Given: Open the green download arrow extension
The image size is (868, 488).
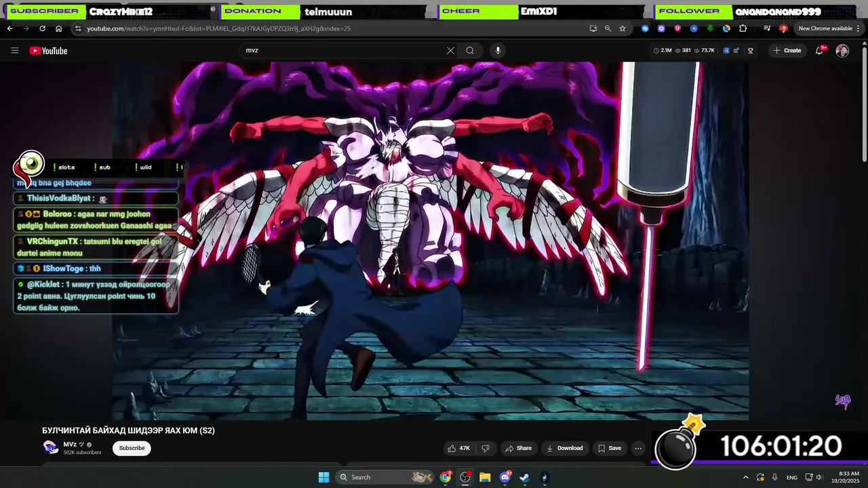Looking at the screenshot, I should pos(710,28).
